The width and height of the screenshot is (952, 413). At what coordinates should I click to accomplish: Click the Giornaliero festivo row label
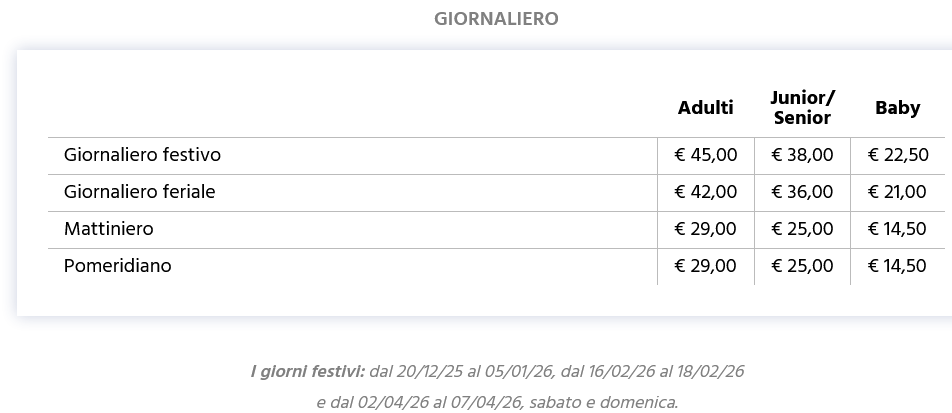pos(142,155)
